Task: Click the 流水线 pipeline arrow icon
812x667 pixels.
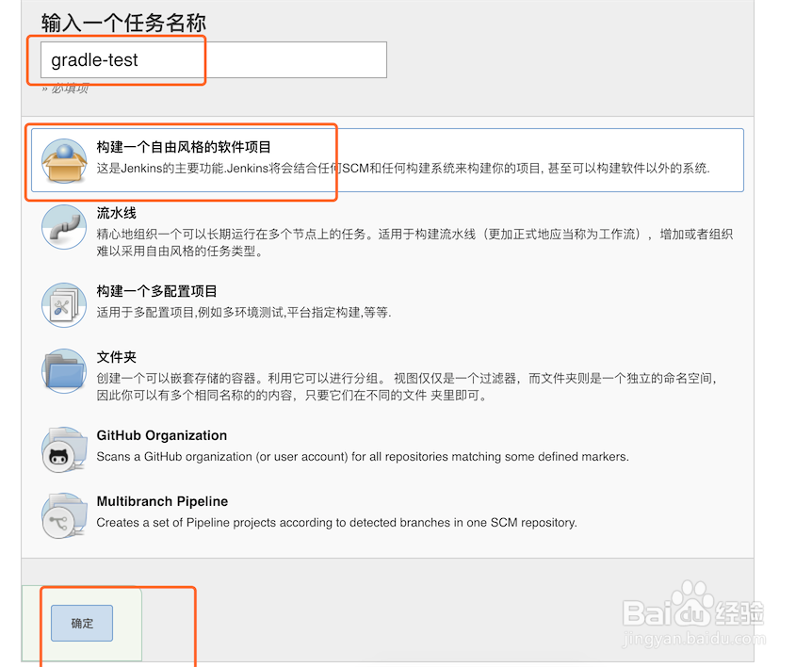Action: pyautogui.click(x=62, y=226)
